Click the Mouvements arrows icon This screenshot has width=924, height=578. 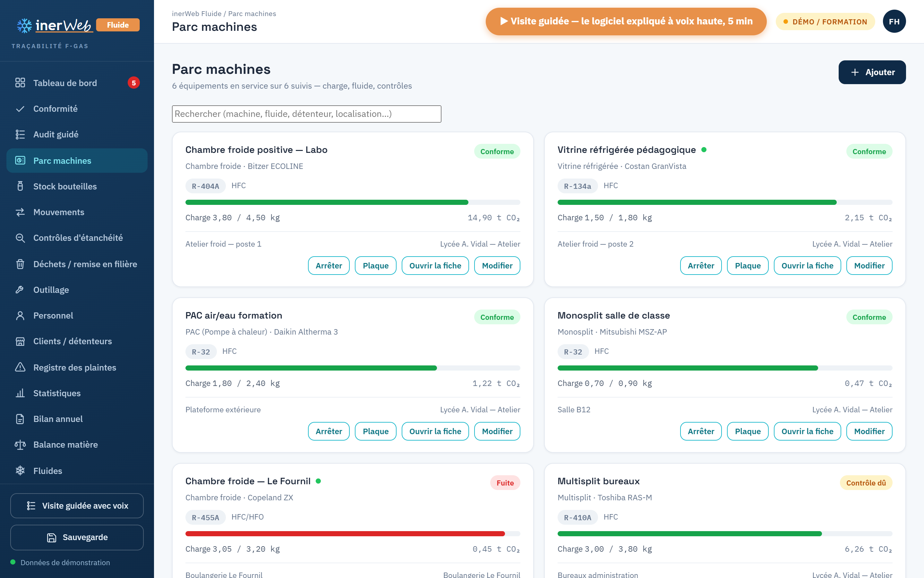coord(20,212)
